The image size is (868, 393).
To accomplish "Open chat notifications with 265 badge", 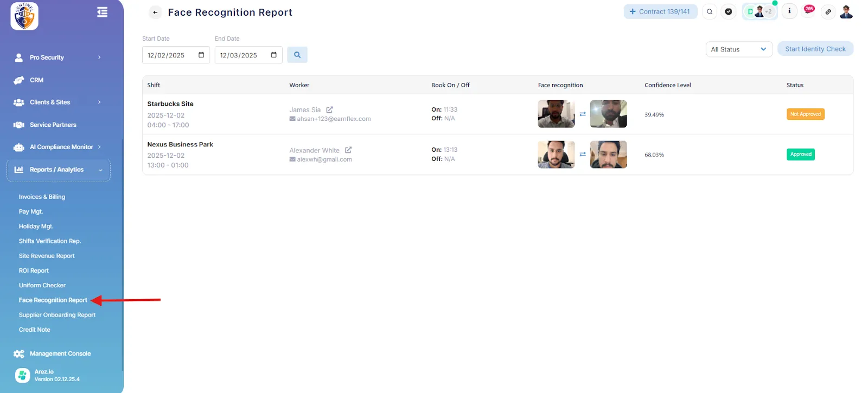I will tap(808, 11).
